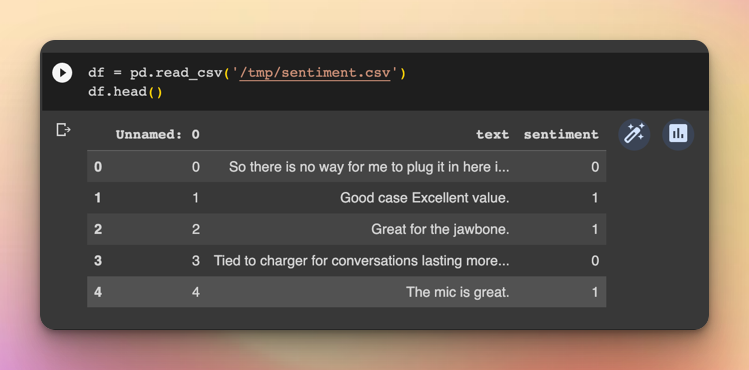Place cursor in 'df.head()' code line
The image size is (749, 370).
125,92
